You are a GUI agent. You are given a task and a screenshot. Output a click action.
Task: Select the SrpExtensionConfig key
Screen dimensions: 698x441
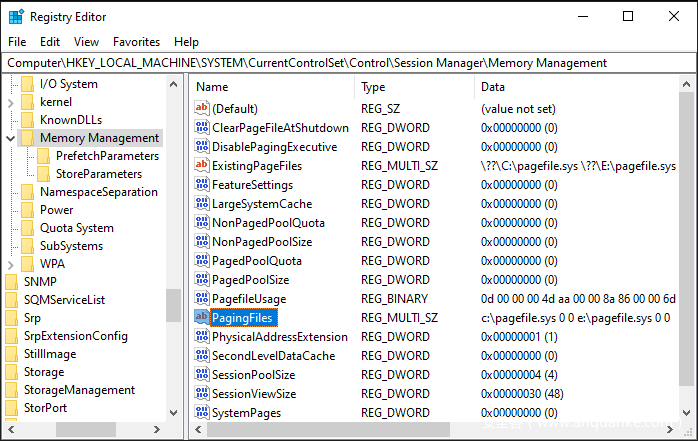pyautogui.click(x=76, y=336)
